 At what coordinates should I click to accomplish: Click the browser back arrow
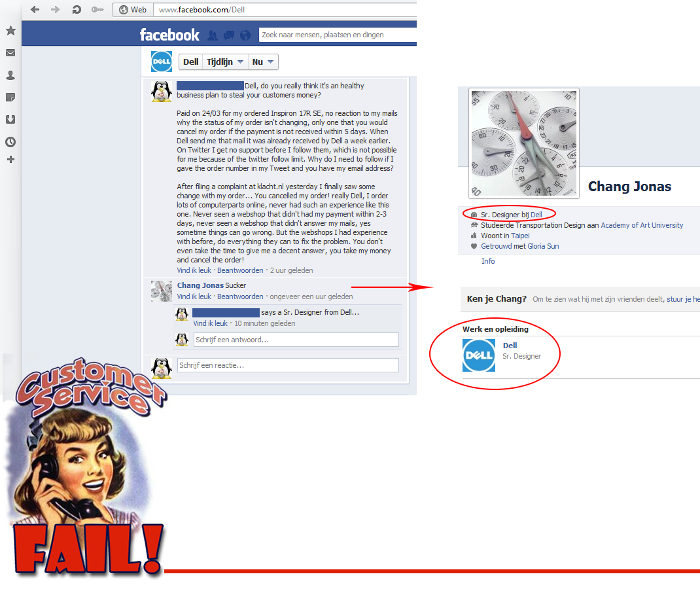[x=35, y=9]
